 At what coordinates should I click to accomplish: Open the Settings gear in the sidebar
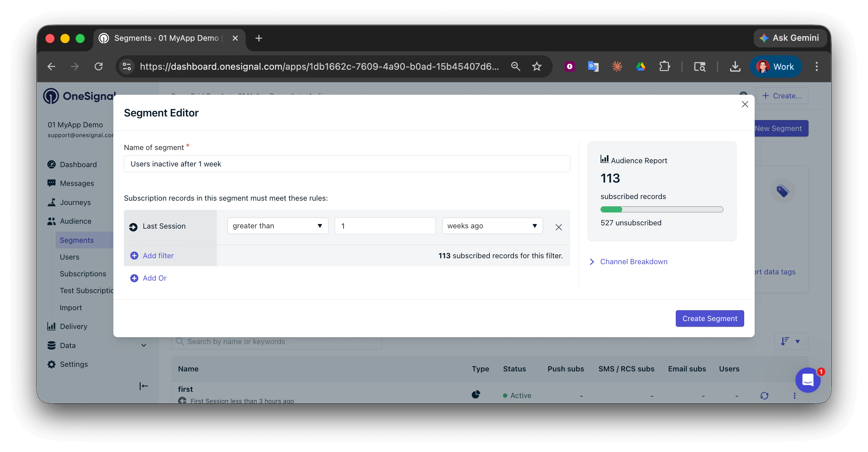tap(52, 364)
